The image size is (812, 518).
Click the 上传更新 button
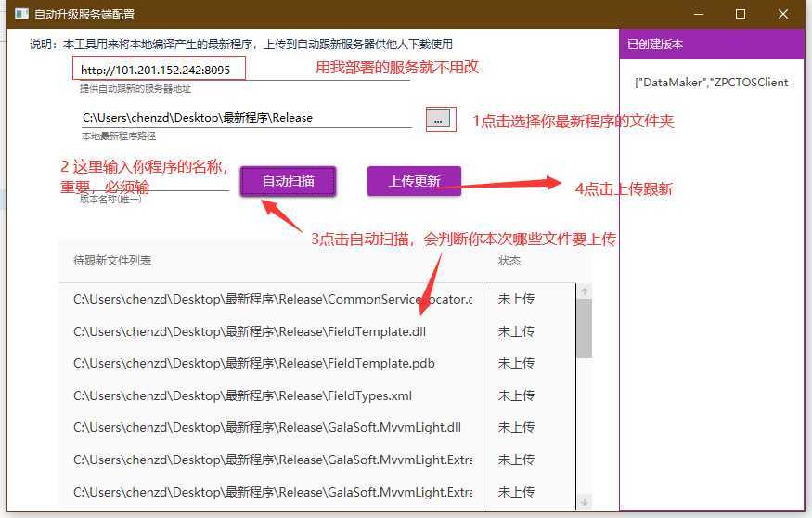414,181
